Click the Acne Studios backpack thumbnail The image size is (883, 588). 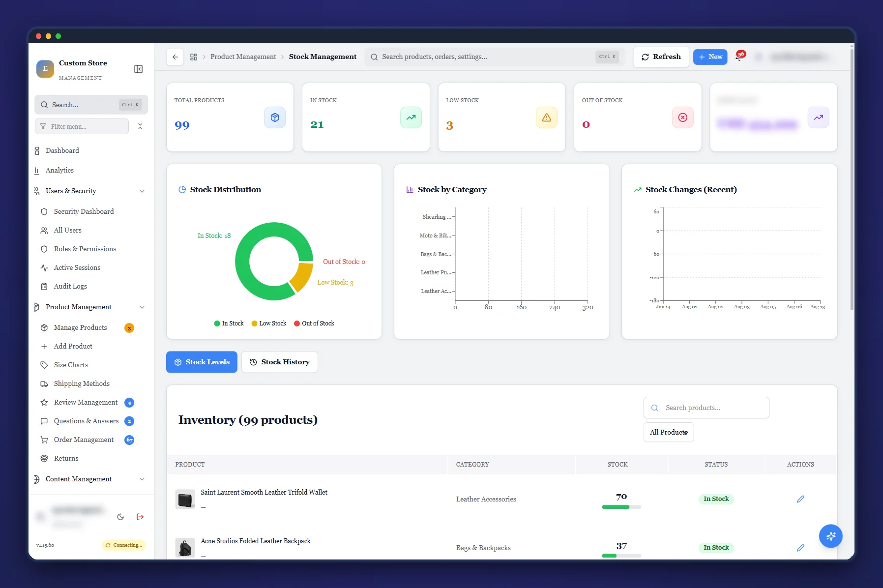(185, 548)
